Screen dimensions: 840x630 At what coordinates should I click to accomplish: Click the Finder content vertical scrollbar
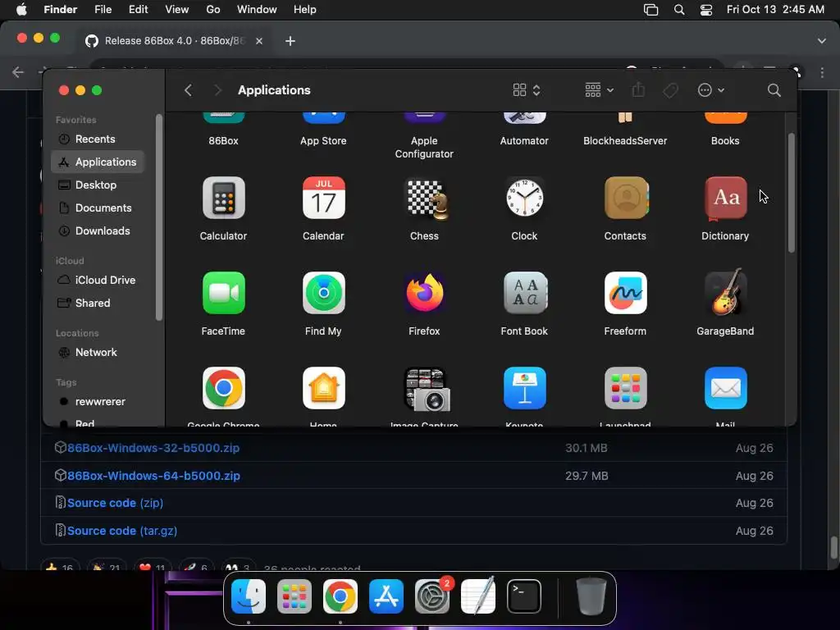click(792, 193)
